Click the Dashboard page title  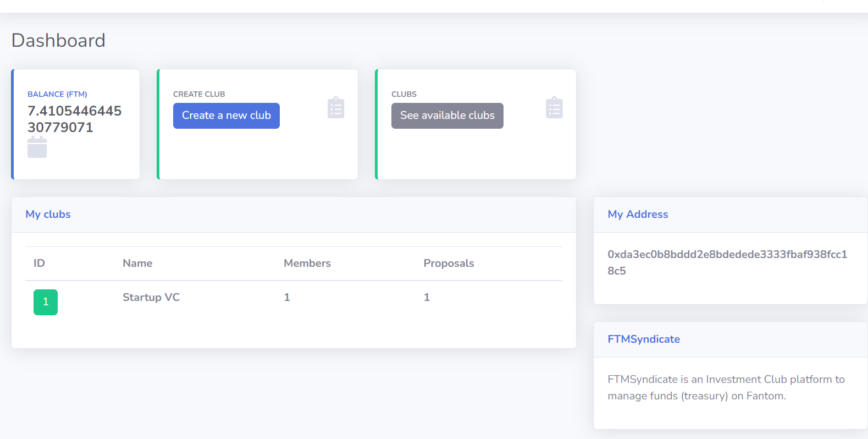(x=58, y=41)
